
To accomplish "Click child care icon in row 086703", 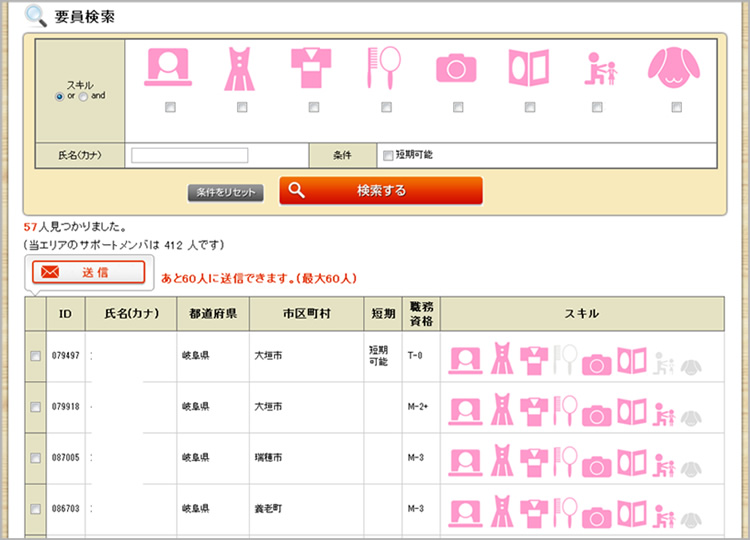I will 664,517.
